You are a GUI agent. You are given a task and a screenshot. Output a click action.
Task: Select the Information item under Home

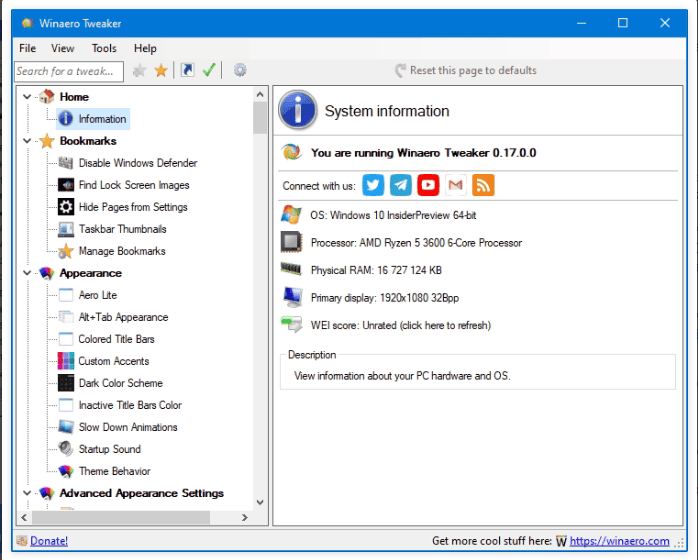click(102, 119)
